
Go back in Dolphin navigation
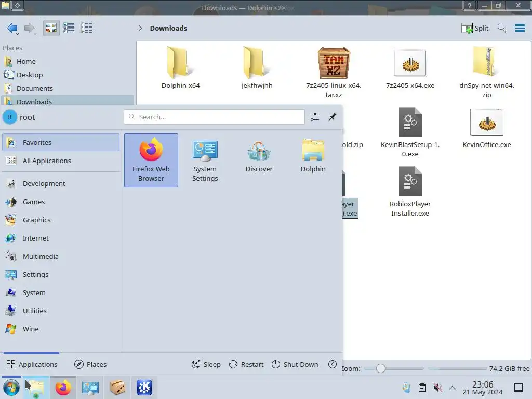tap(12, 28)
